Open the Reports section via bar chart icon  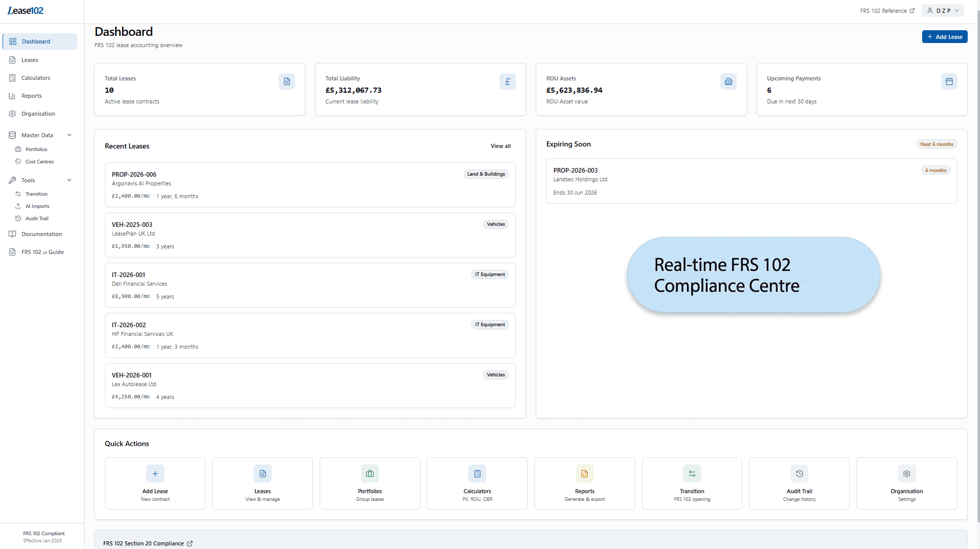(12, 95)
